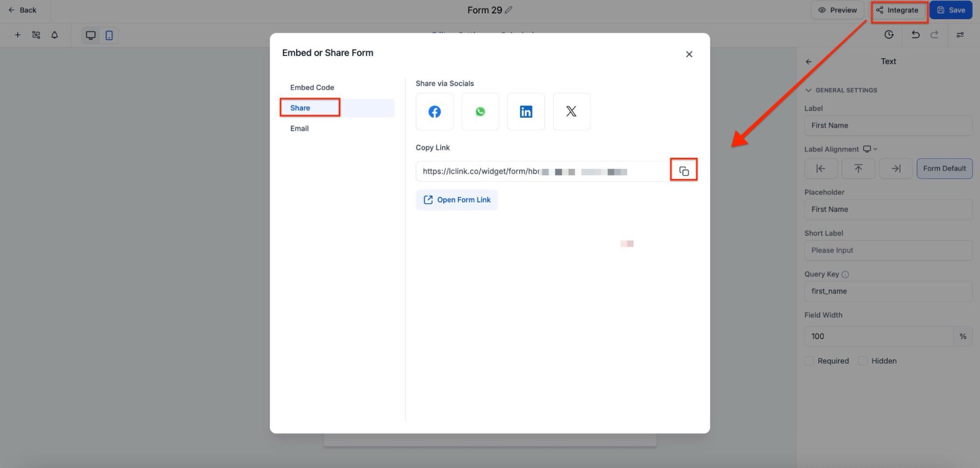Viewport: 980px width, 468px height.
Task: Close the Embed or Share Form dialog
Action: coord(689,54)
